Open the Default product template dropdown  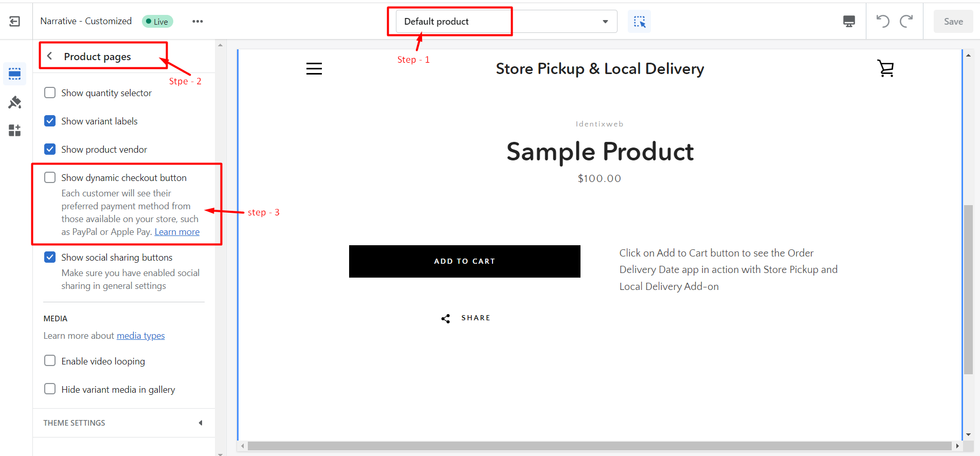click(506, 22)
